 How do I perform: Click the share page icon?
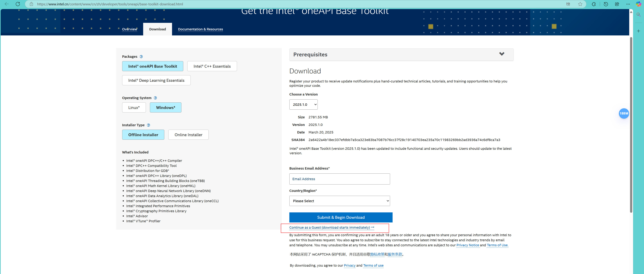point(617,4)
